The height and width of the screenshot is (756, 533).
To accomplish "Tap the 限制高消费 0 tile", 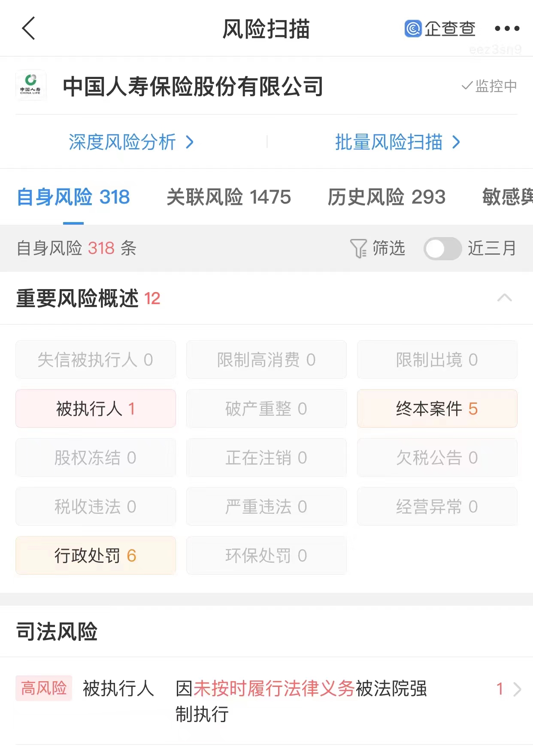I will 266,360.
